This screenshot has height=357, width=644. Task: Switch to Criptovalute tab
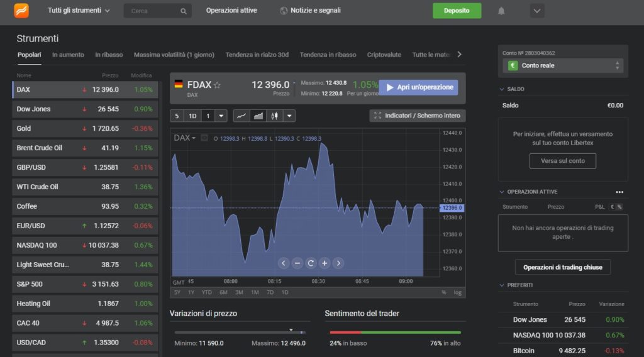pos(384,55)
